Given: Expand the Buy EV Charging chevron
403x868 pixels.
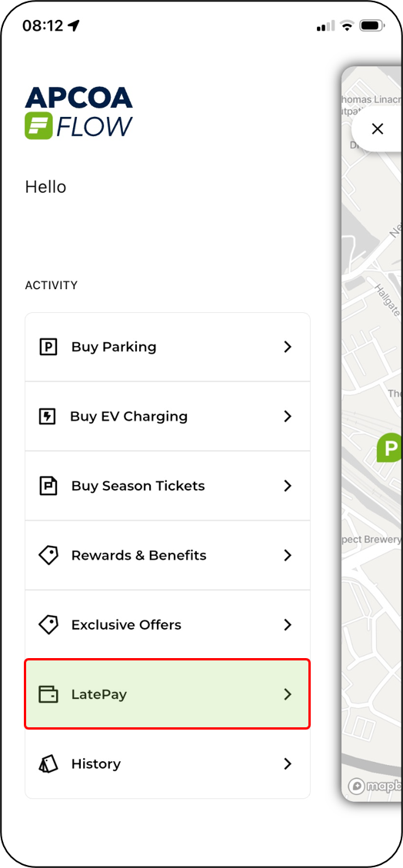Looking at the screenshot, I should point(288,416).
